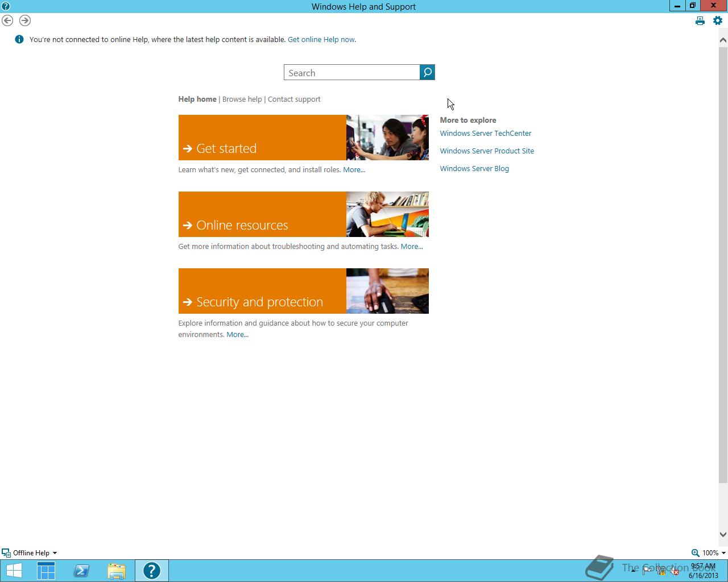Click the vertical scrollbar up arrow
Screen dimensions: 728x582
pos(723,40)
